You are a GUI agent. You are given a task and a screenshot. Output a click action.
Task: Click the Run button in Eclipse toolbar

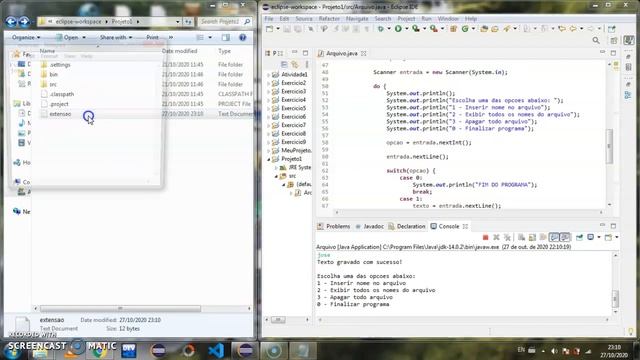398,29
